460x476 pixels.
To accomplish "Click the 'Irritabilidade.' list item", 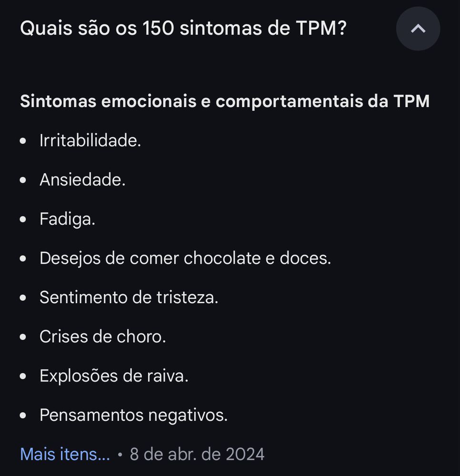I will coord(90,140).
